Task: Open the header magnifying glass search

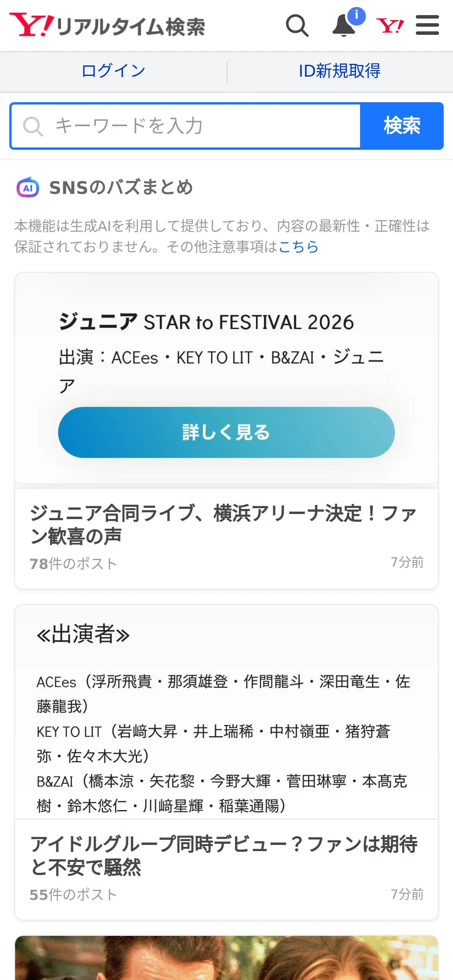Action: coord(297,26)
